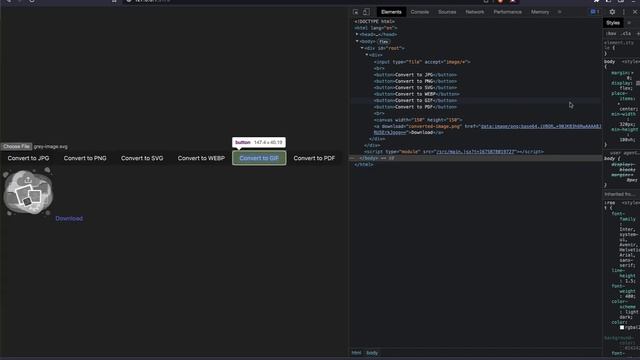The image size is (640, 360).
Task: Select the input type file node
Action: point(422,62)
